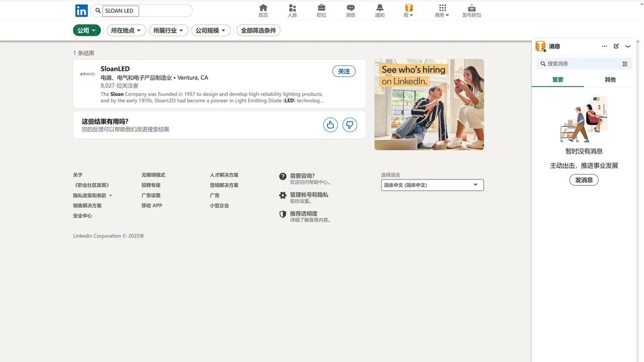This screenshot has height=362, width=644.
Task: Open the 公司规模 filter dropdown
Action: pos(211,31)
